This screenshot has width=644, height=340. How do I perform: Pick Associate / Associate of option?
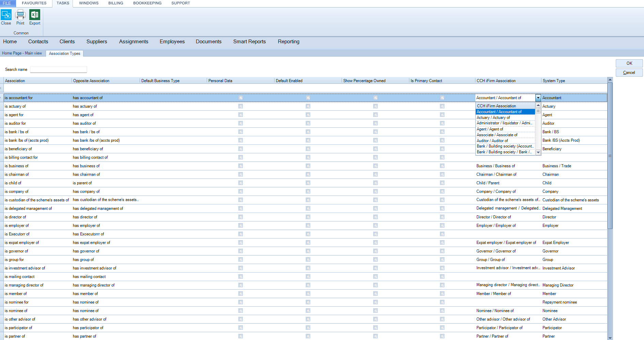pyautogui.click(x=505, y=135)
